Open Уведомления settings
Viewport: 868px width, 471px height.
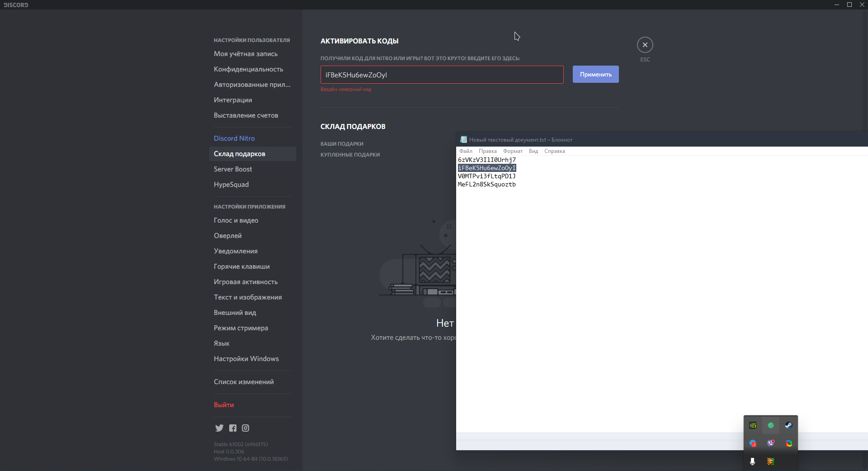[252, 251]
